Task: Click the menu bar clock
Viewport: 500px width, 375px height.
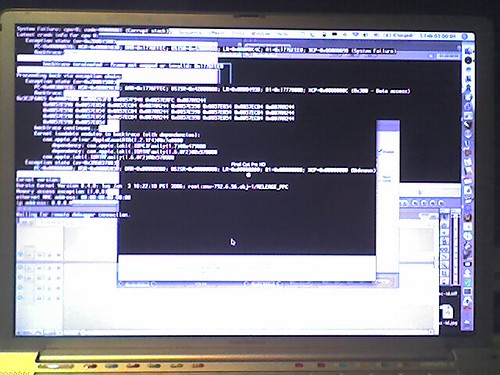Action: point(438,35)
